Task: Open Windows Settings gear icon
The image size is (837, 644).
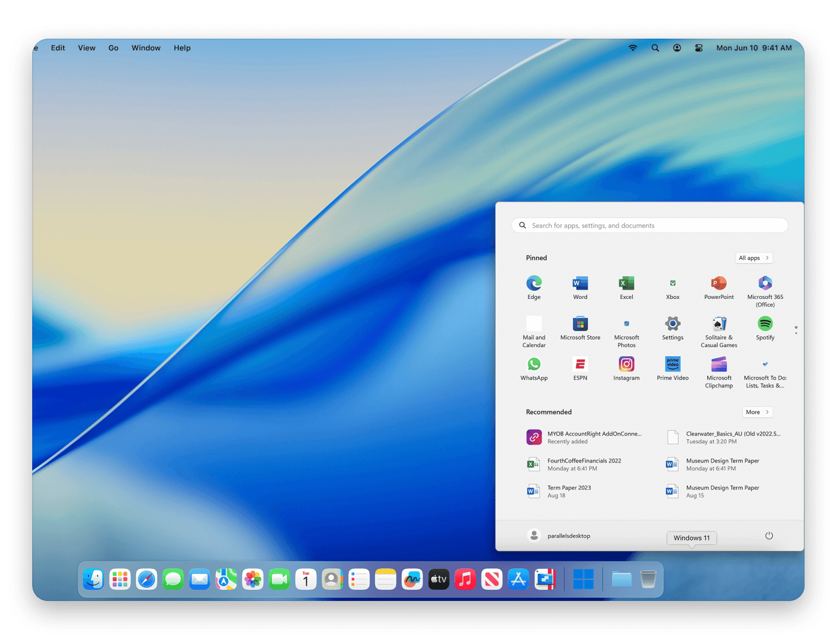Action: click(x=672, y=328)
